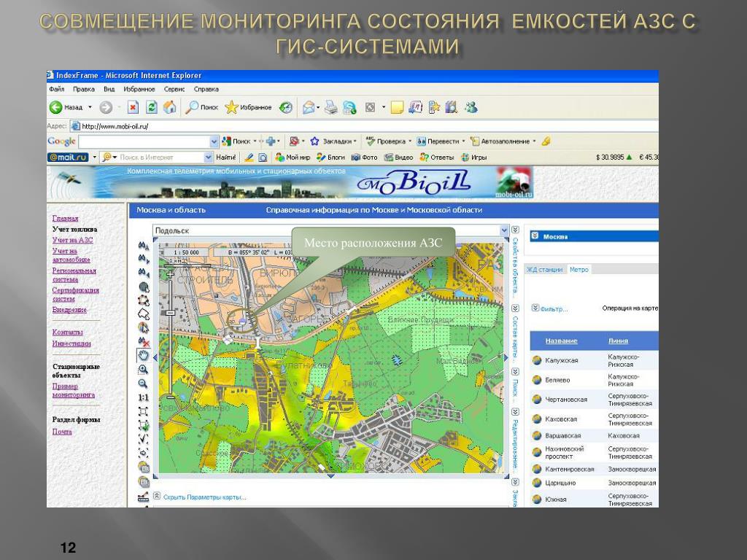This screenshot has width=747, height=560.
Task: Set map scale with the 1:1 tool
Action: tap(144, 397)
